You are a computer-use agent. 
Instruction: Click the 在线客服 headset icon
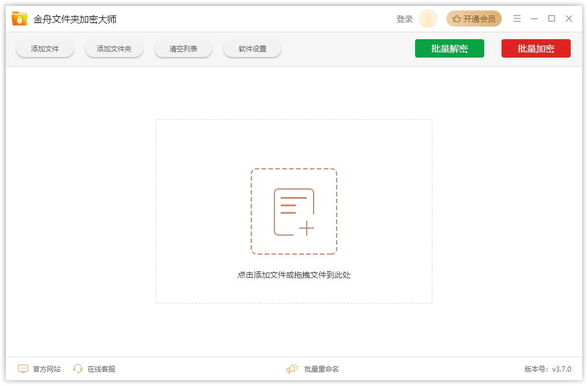click(x=78, y=369)
